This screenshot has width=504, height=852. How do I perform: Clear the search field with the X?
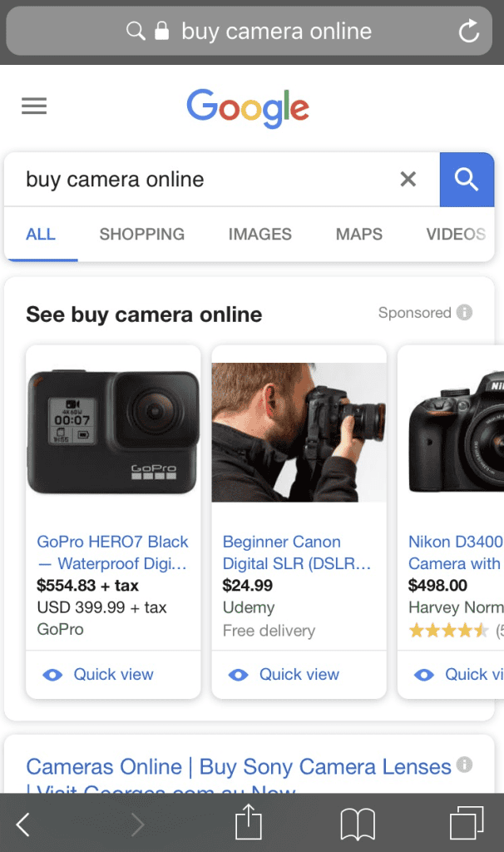[x=408, y=179]
